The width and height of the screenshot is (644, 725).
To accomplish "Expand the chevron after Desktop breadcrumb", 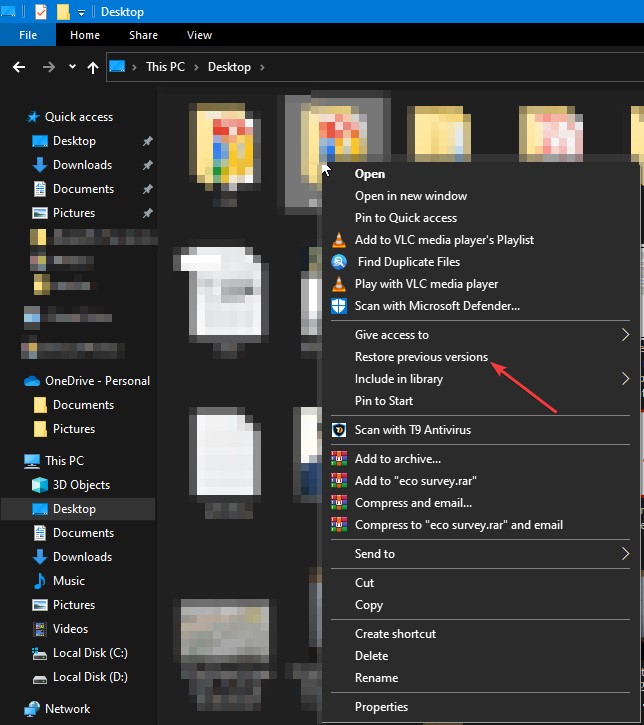I will [x=262, y=68].
